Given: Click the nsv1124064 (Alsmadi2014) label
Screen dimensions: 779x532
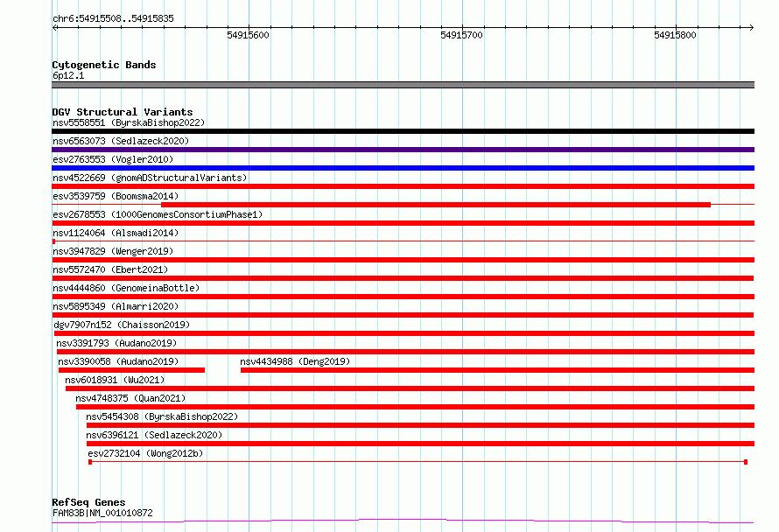Looking at the screenshot, I should pyautogui.click(x=116, y=233).
